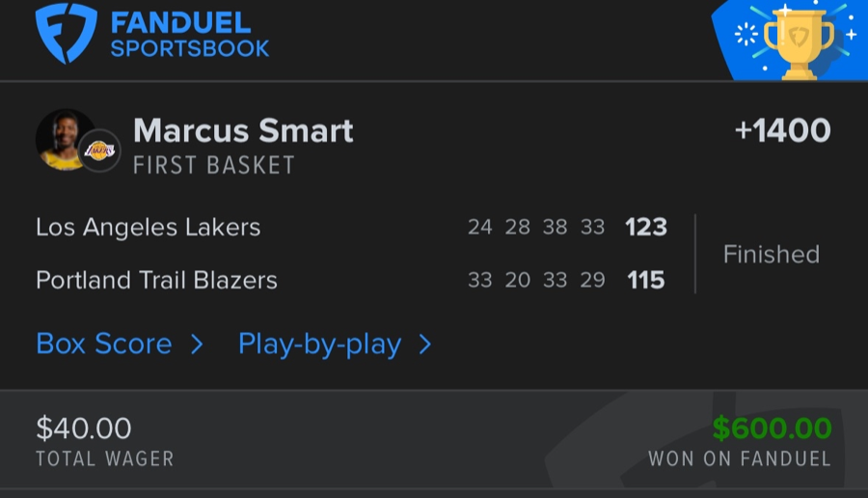Click the Lakers team logo badge
Image resolution: width=868 pixels, height=498 pixels.
tap(99, 151)
